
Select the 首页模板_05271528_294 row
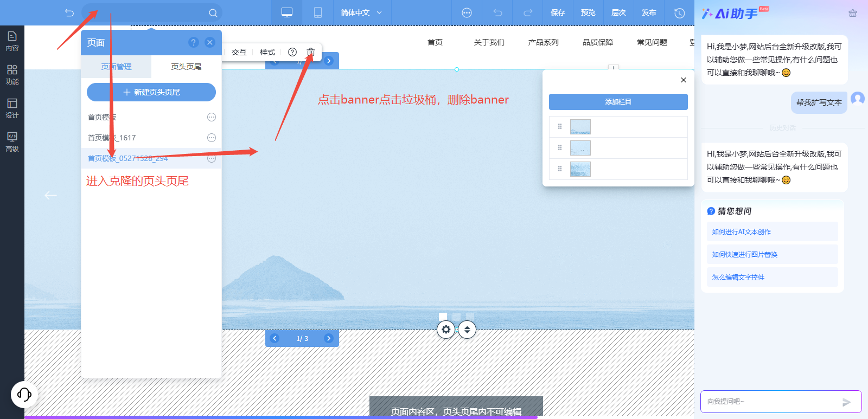[x=151, y=158]
